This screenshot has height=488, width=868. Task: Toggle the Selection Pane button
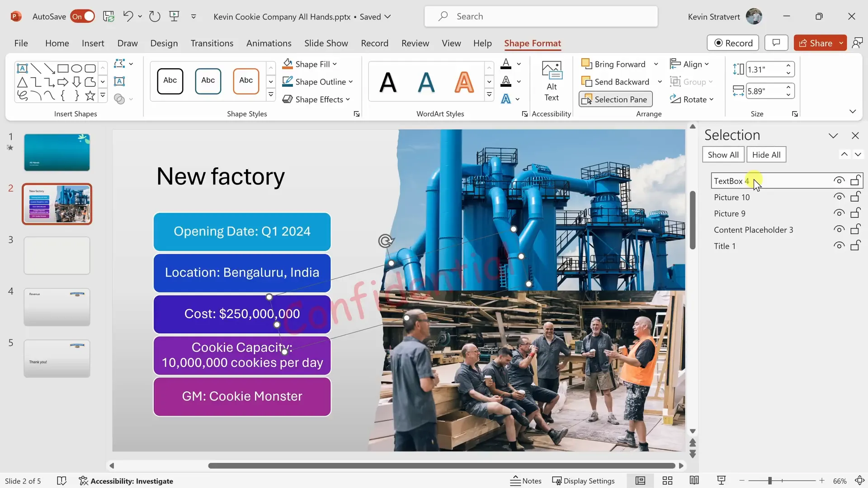pos(615,99)
